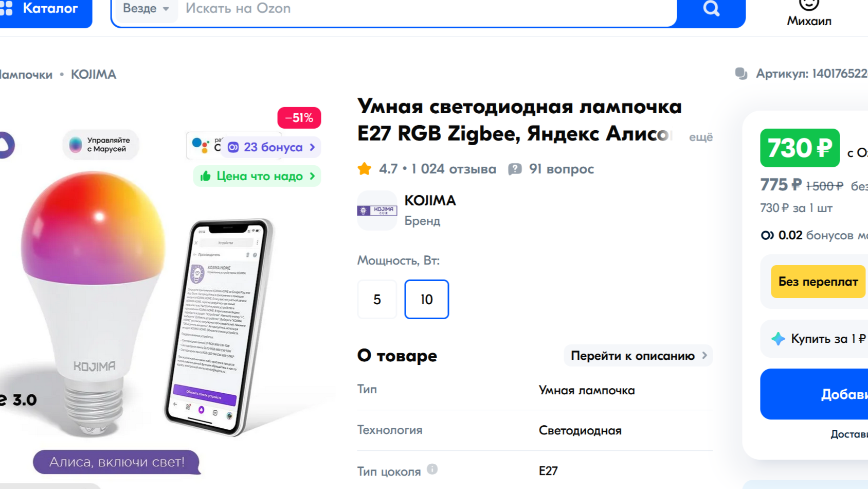Open the Михаил profile smiley icon

coord(809,5)
